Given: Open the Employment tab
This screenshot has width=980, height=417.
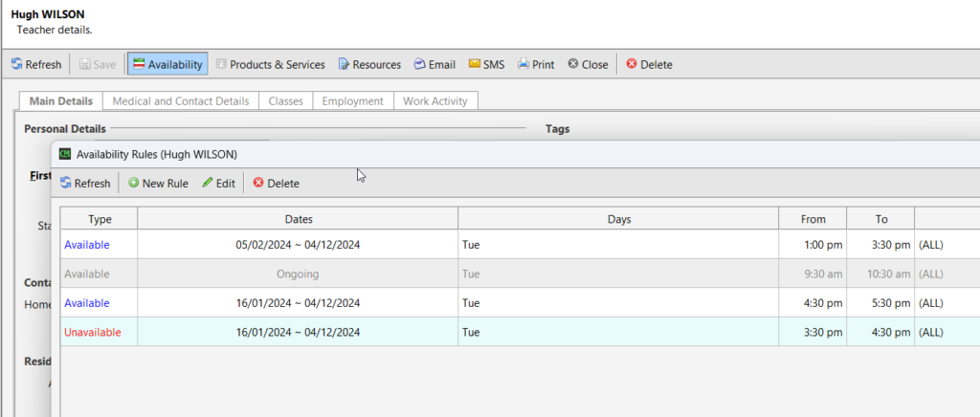Looking at the screenshot, I should (352, 100).
